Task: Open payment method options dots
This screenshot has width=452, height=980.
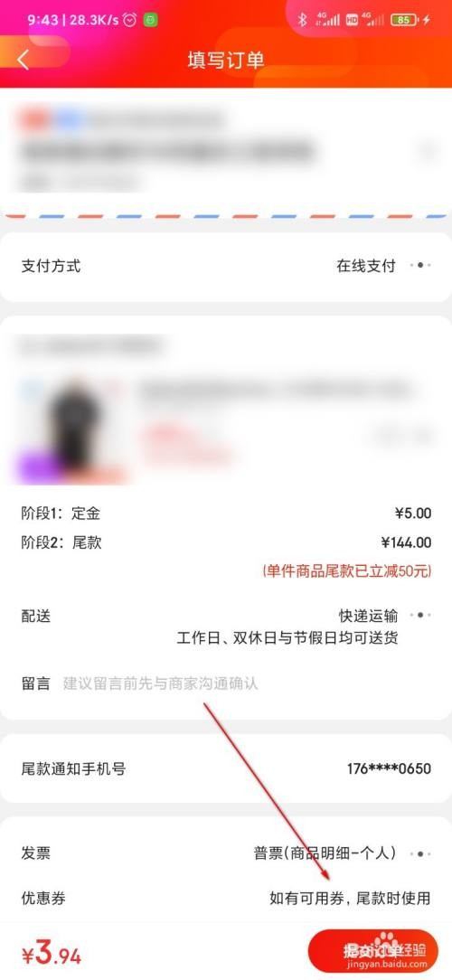Action: click(x=420, y=266)
